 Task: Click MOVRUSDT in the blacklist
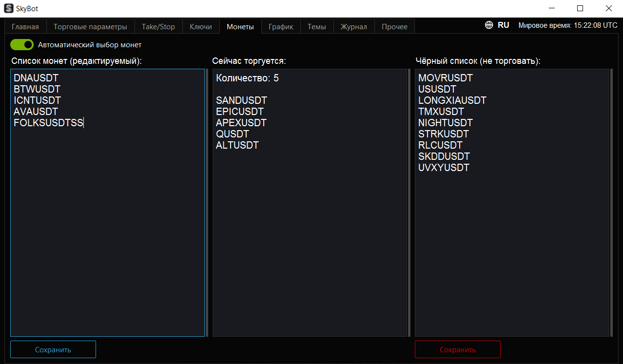pos(446,78)
